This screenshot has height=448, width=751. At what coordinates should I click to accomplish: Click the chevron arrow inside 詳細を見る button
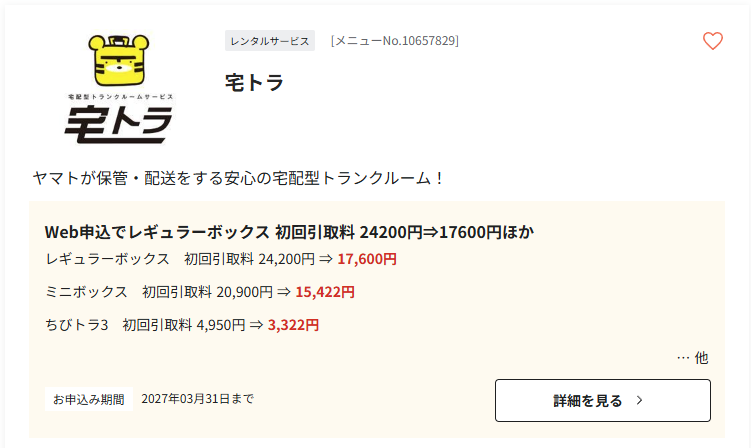(x=639, y=401)
